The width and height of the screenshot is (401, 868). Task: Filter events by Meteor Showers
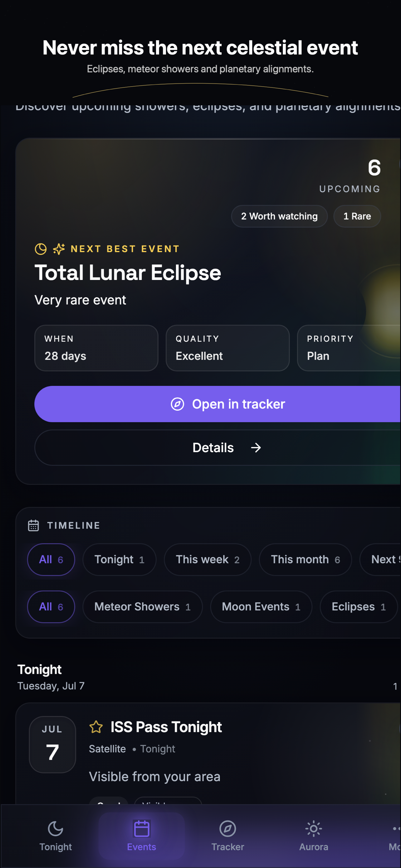tap(142, 606)
